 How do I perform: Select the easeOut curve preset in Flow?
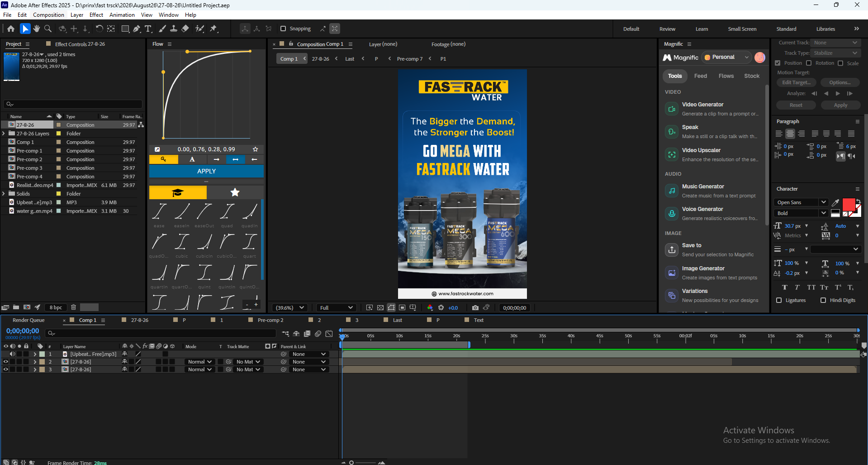[204, 215]
